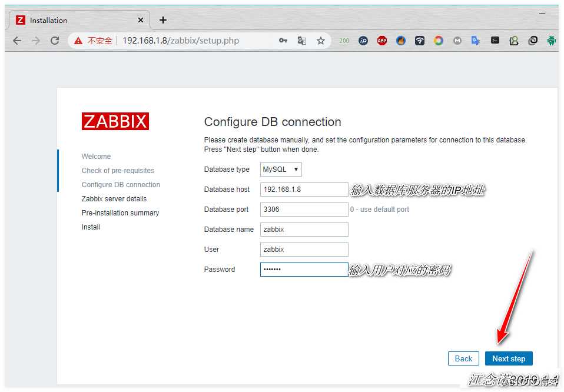Click the User input field

(x=304, y=250)
